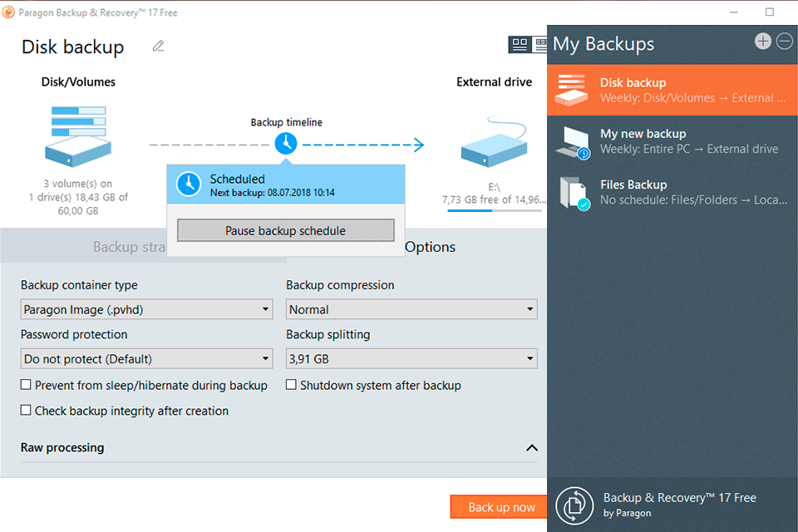The width and height of the screenshot is (798, 532).
Task: Open the Backup compression dropdown
Action: [x=411, y=309]
